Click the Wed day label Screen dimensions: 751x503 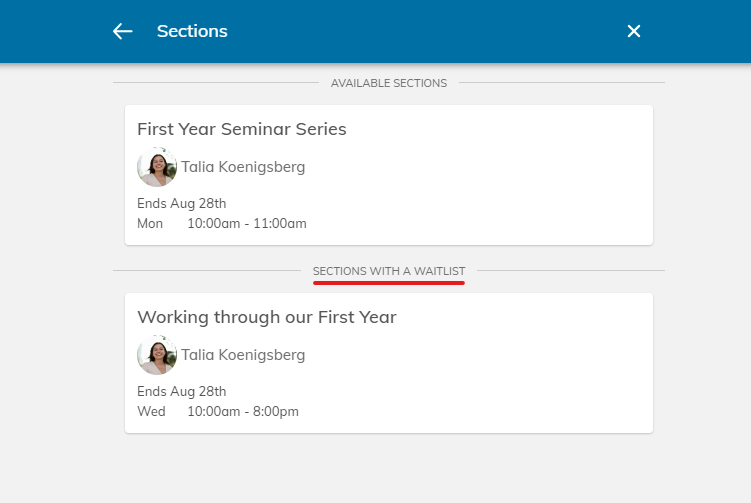click(x=151, y=411)
